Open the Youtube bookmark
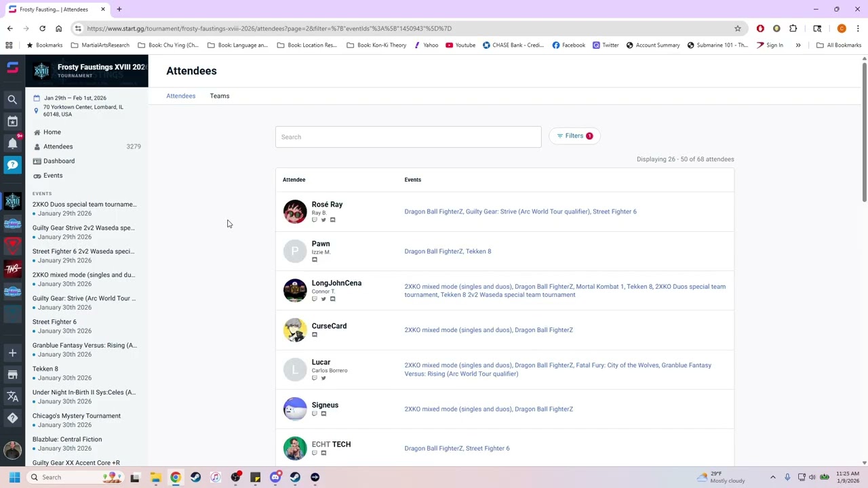The width and height of the screenshot is (868, 488). coord(460,45)
